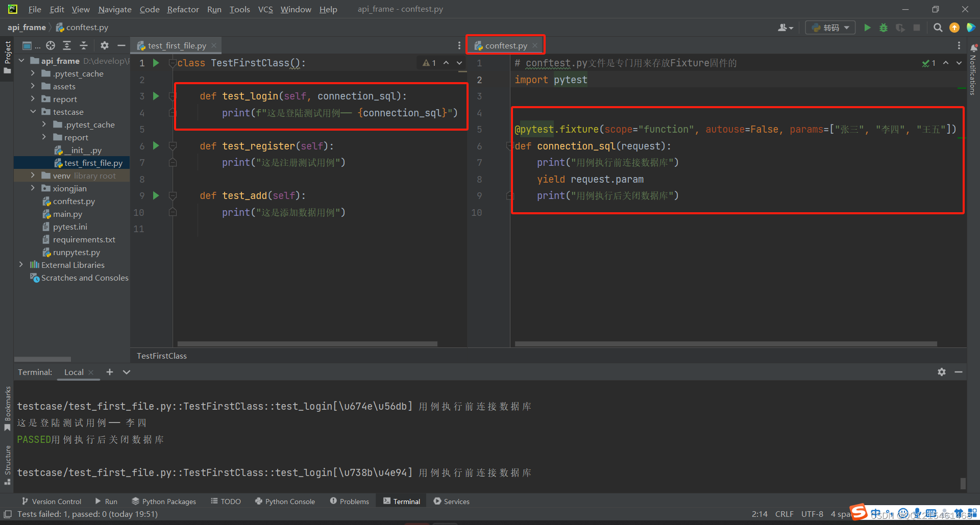The height and width of the screenshot is (525, 980).
Task: Click left editor horizontal scrollbar
Action: tap(307, 344)
